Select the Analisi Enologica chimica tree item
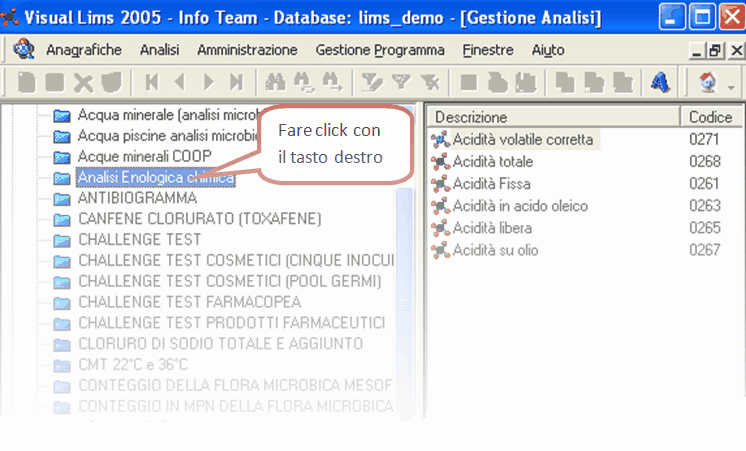Image resolution: width=746 pixels, height=451 pixels. tap(156, 177)
